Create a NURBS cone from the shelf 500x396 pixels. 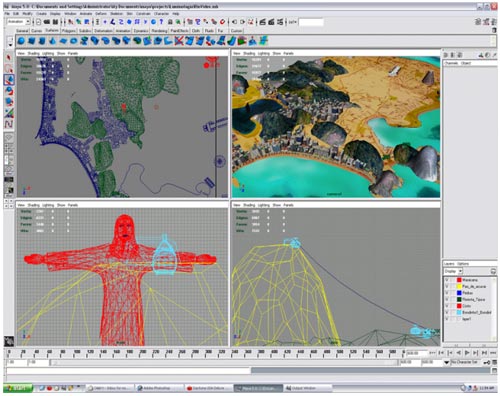click(x=52, y=41)
